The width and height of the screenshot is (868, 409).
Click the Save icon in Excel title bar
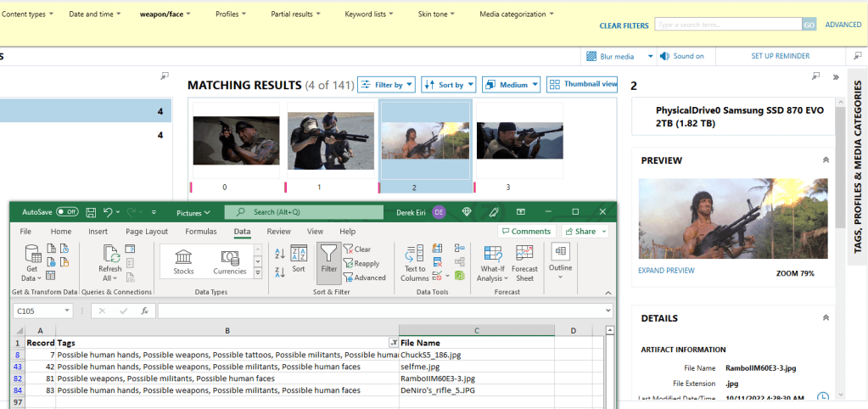pyautogui.click(x=88, y=211)
